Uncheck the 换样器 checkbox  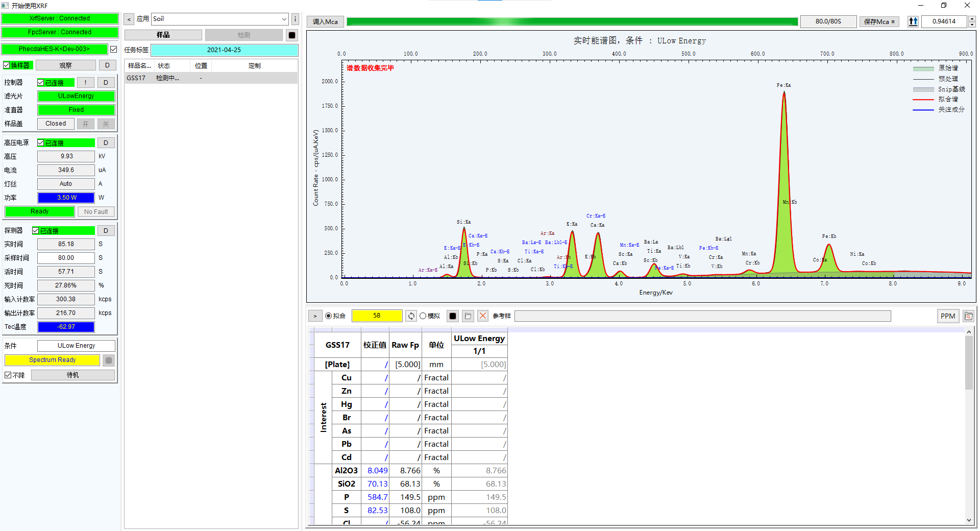tap(7, 65)
